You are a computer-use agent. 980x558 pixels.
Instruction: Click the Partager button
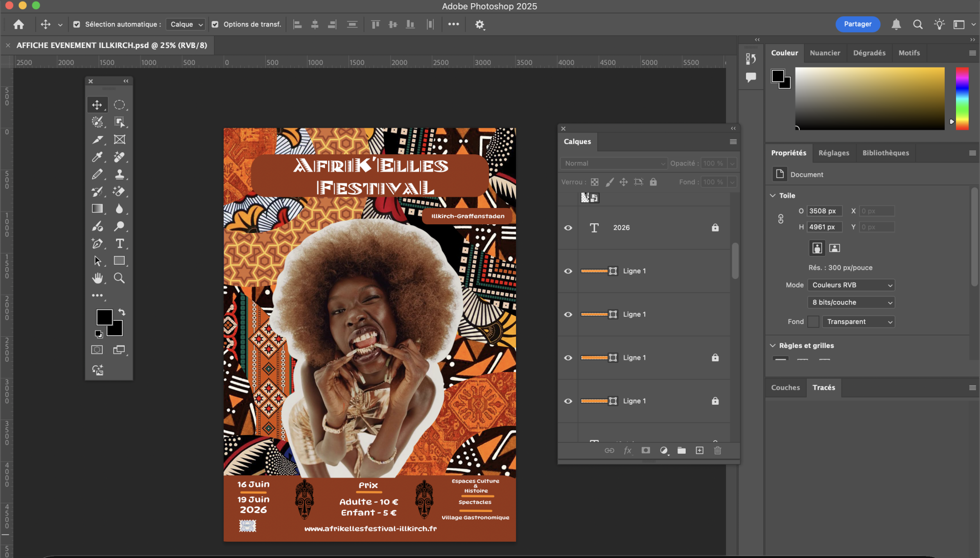(857, 24)
